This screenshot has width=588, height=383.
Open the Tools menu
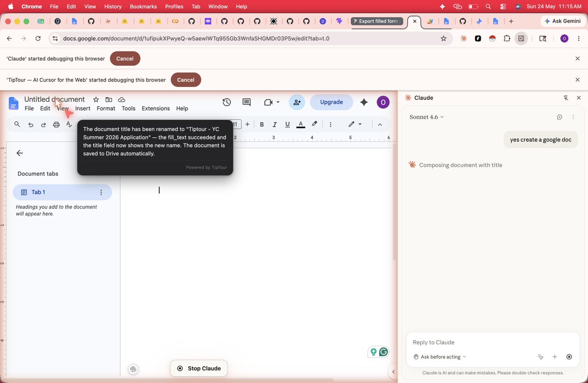128,109
